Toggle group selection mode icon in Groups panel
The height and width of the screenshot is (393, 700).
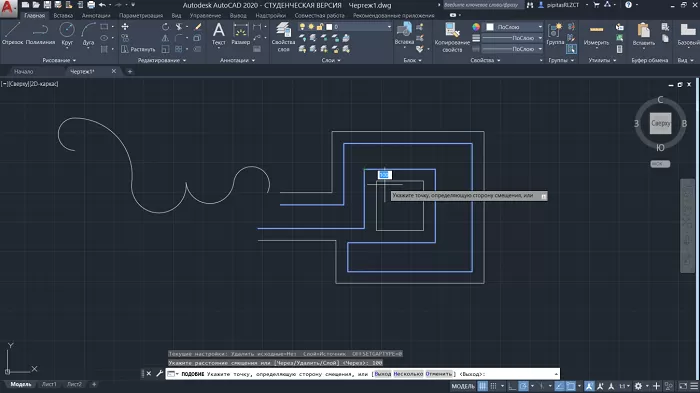click(571, 49)
